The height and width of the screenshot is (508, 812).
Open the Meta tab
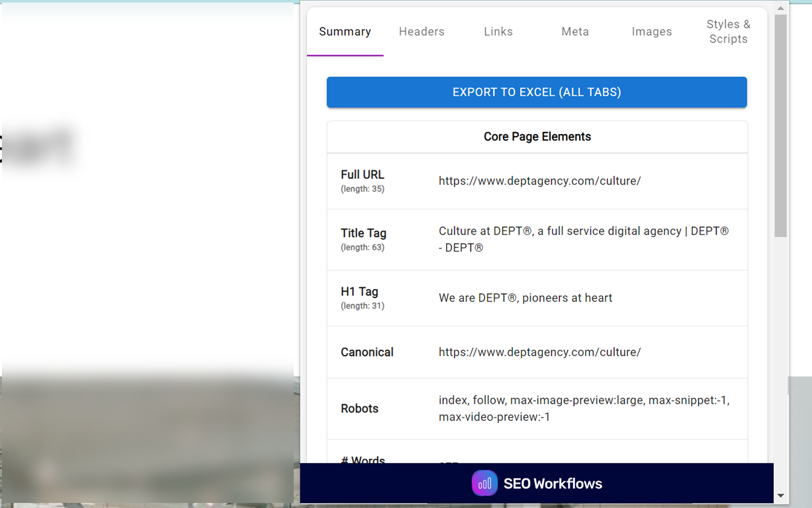pos(575,32)
